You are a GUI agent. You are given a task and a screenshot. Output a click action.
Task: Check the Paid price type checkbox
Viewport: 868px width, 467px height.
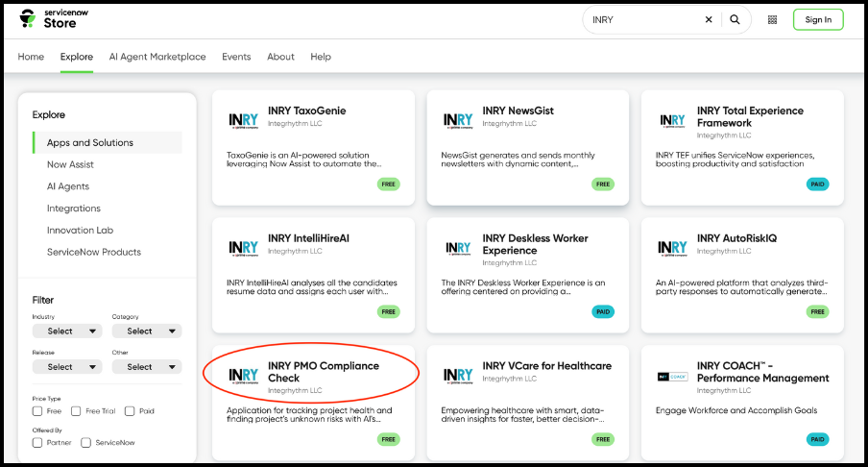(x=130, y=411)
